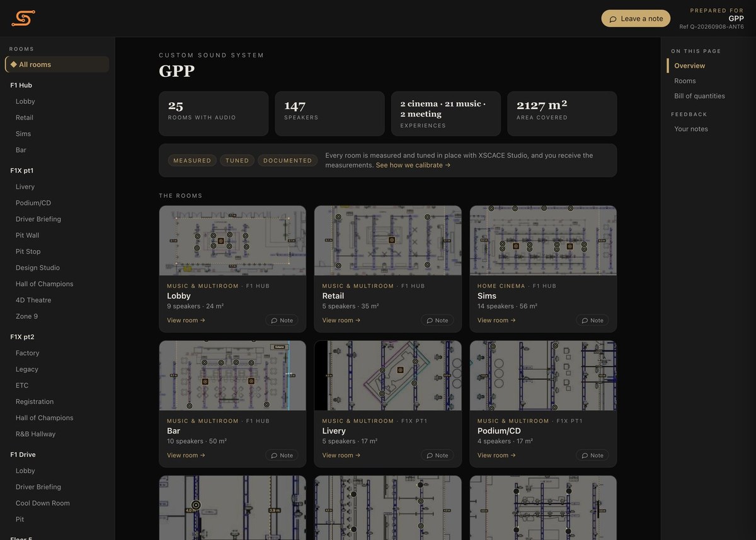Click View room link on Sims card

click(496, 320)
